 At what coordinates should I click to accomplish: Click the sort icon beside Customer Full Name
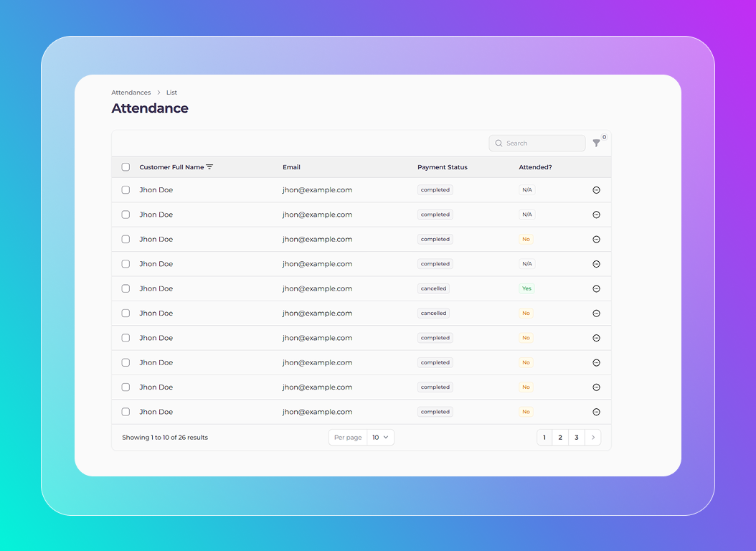point(209,167)
